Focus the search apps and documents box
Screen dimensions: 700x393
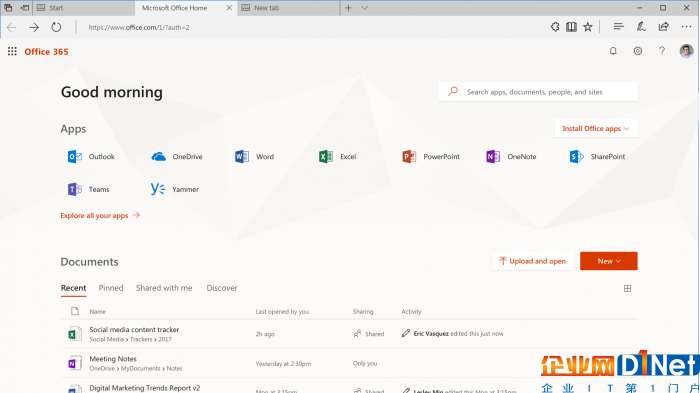pos(538,92)
